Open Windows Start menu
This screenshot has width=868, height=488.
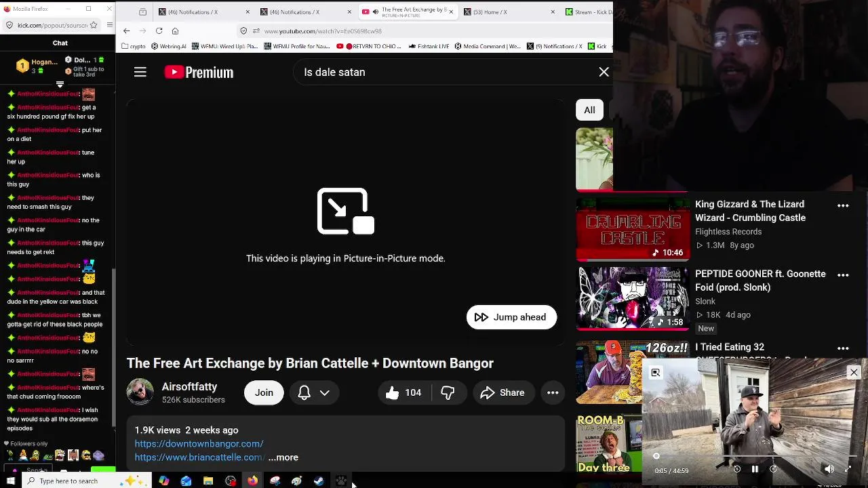point(10,481)
